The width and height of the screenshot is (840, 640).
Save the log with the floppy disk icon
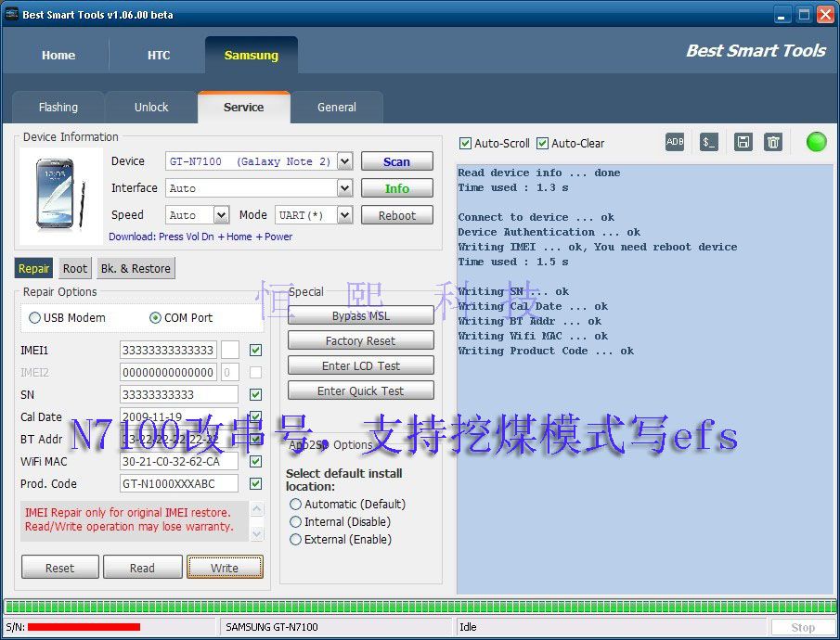tap(743, 142)
